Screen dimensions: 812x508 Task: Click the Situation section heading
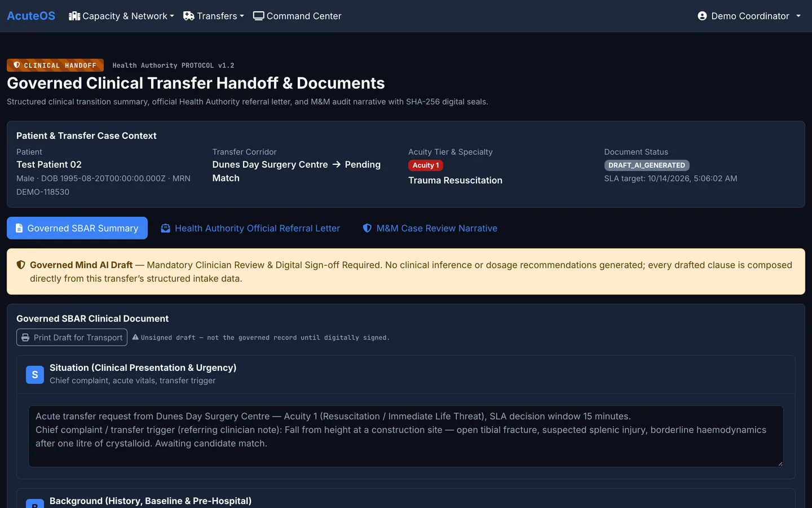[143, 367]
